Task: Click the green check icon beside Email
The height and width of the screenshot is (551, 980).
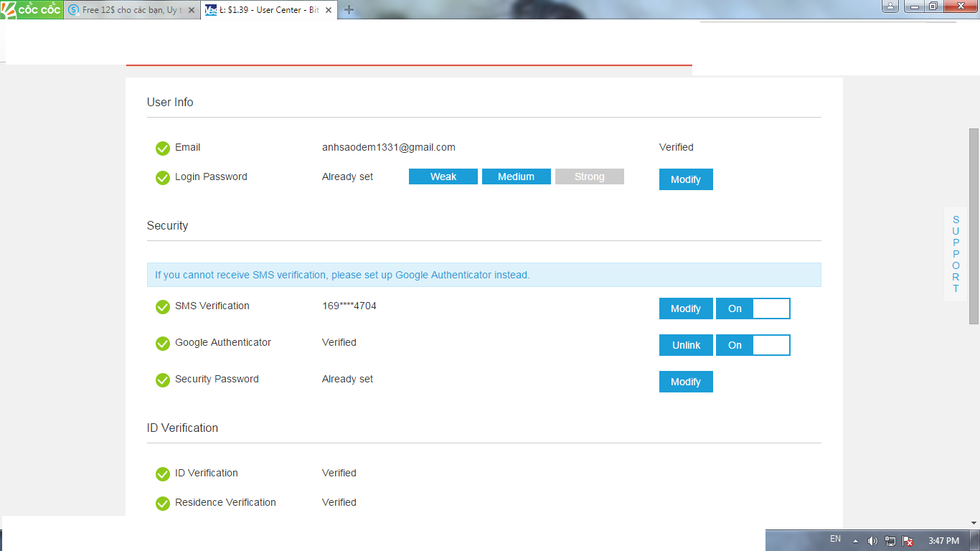Action: 163,149
